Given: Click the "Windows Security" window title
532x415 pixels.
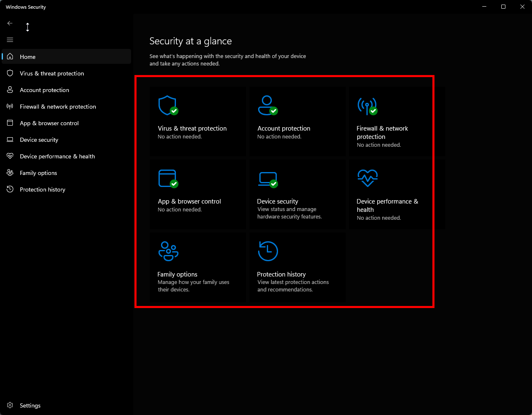Looking at the screenshot, I should (26, 7).
